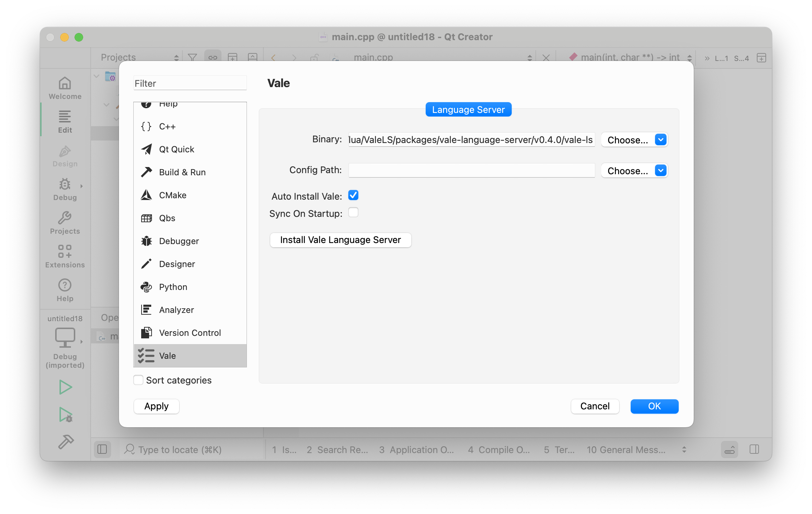Open the Binary Choose dropdown arrow
Image resolution: width=812 pixels, height=514 pixels.
(x=660, y=140)
